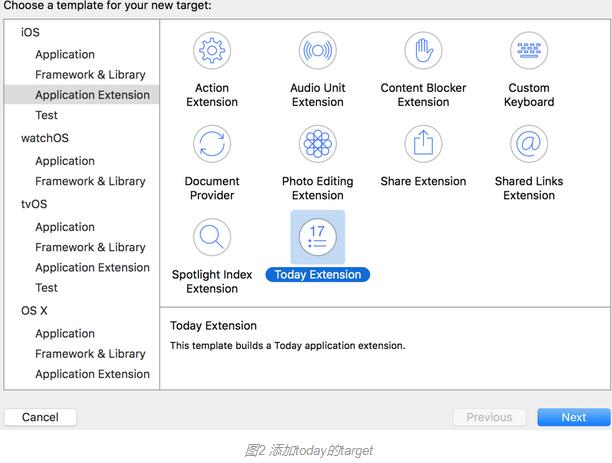
Task: Choose watchOS Application in sidebar
Action: (x=65, y=160)
